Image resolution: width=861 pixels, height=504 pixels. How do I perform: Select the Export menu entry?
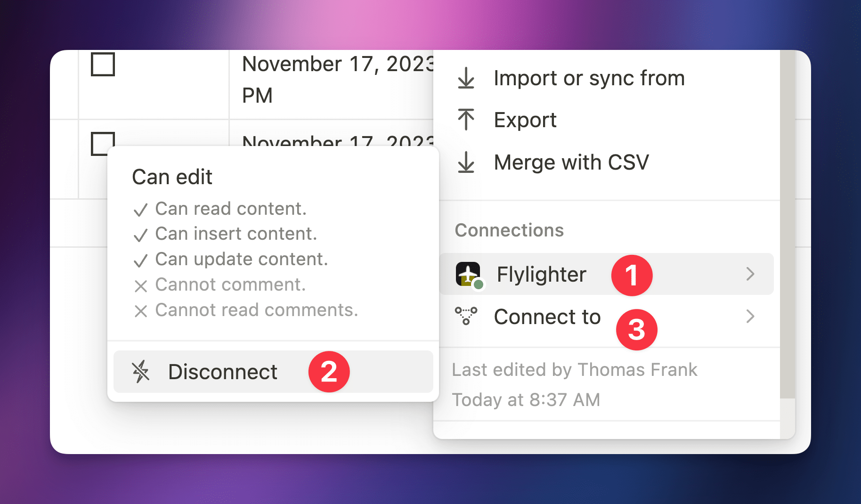pyautogui.click(x=525, y=120)
